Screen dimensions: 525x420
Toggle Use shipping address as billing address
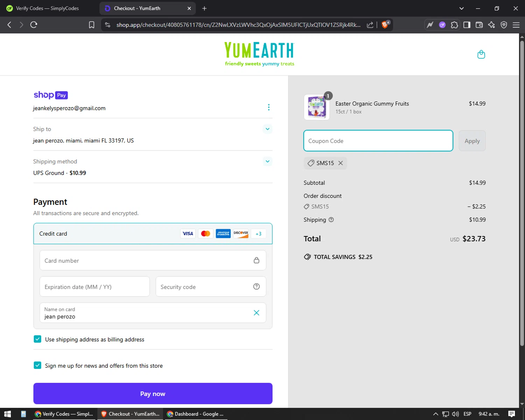tap(37, 339)
